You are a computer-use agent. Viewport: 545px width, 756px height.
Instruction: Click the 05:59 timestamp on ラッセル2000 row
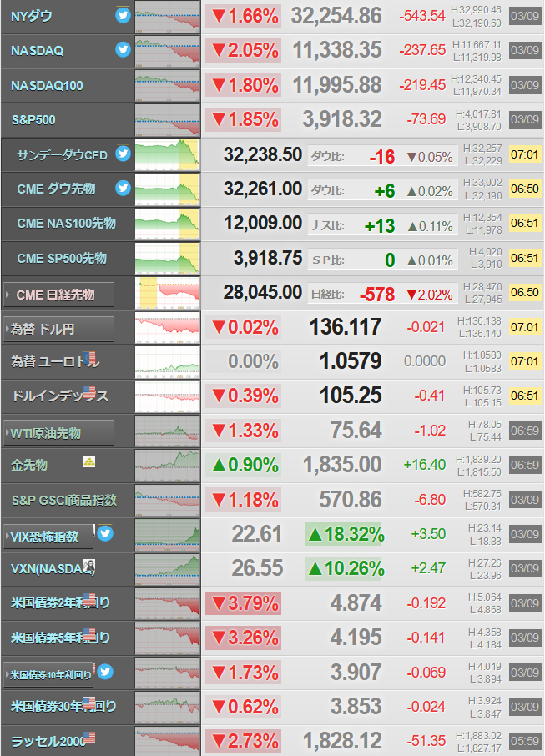click(x=525, y=741)
